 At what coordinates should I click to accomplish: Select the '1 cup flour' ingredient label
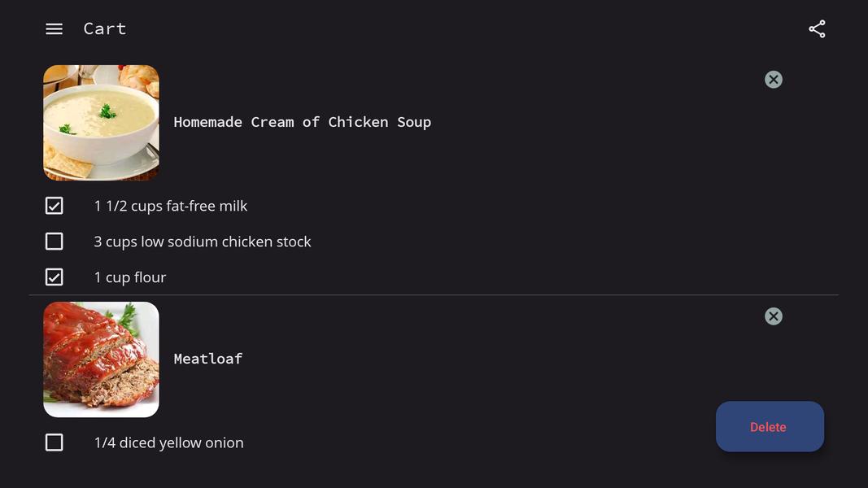coord(129,277)
